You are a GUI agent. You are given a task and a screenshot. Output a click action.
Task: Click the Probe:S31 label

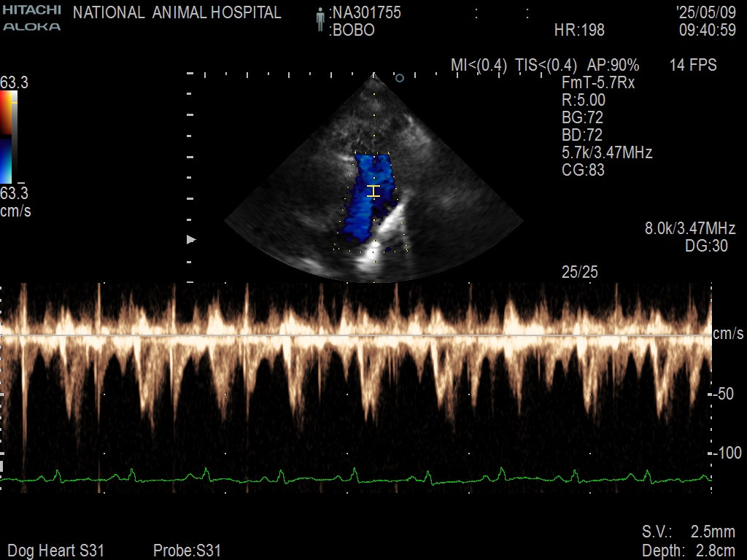tap(187, 551)
